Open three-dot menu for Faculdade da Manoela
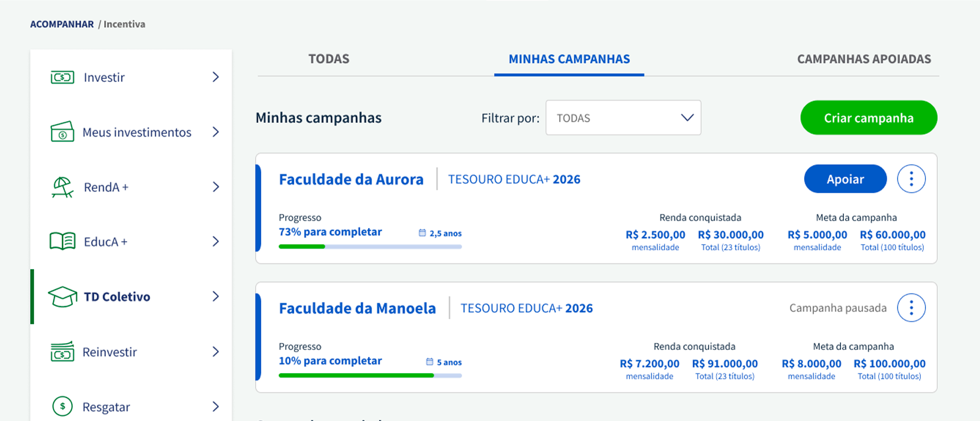Screen dimensions: 980x421 point(911,308)
